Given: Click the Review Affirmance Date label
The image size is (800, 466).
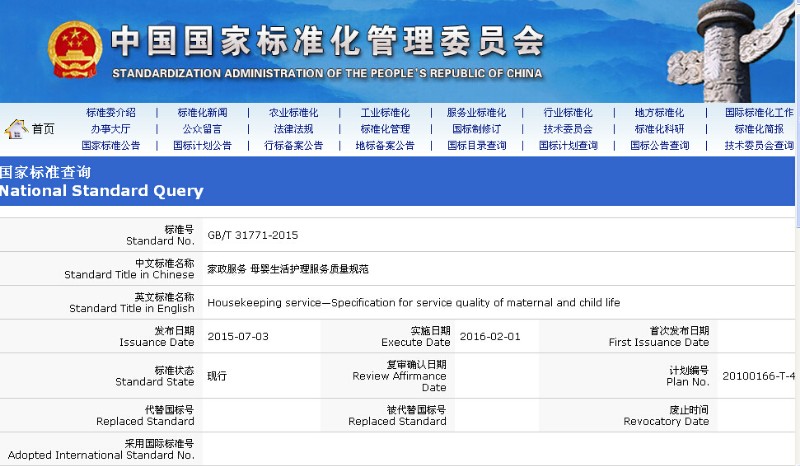Looking at the screenshot, I should 399,376.
